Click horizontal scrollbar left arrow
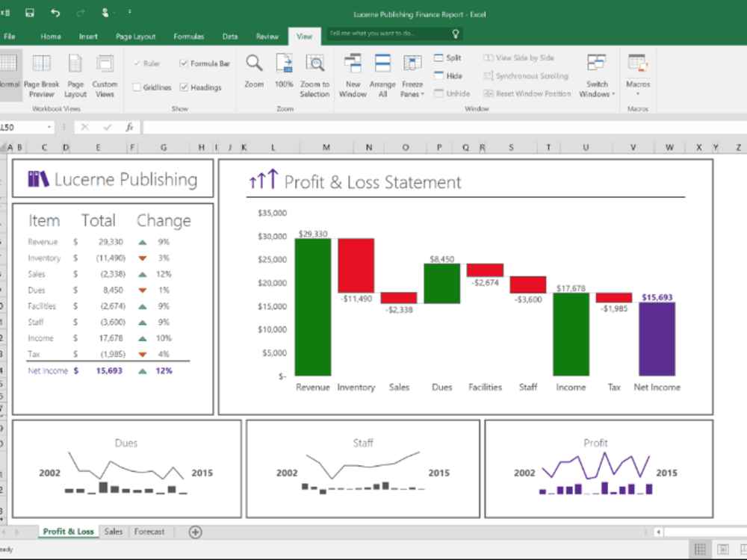 click(658, 532)
